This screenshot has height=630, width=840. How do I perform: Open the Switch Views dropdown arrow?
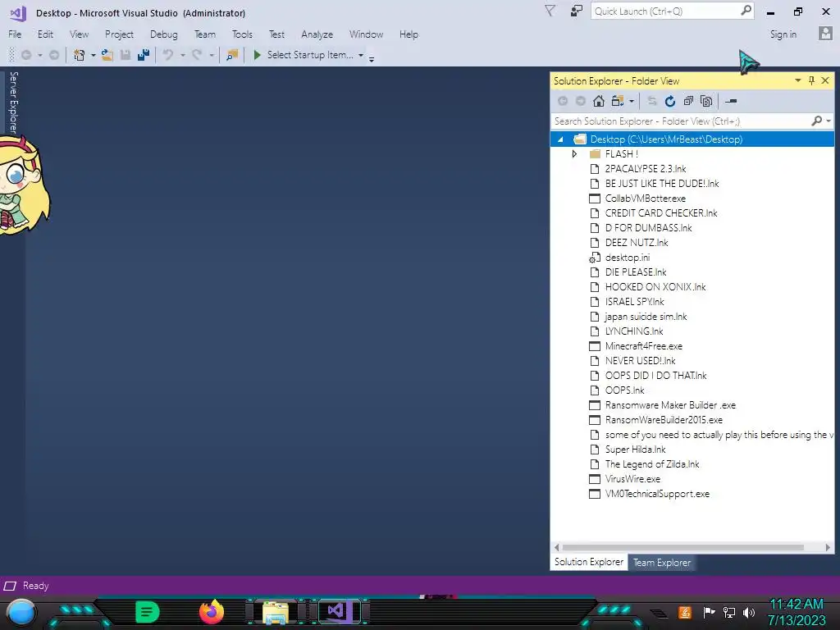(x=632, y=101)
